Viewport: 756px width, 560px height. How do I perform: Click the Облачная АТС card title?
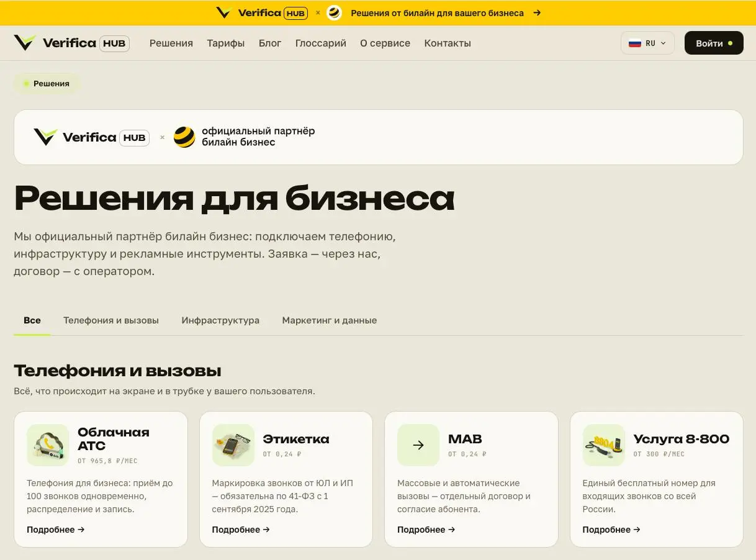pos(114,439)
